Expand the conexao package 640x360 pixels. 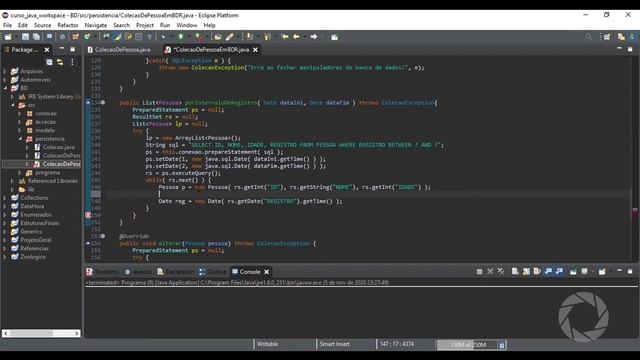20,113
